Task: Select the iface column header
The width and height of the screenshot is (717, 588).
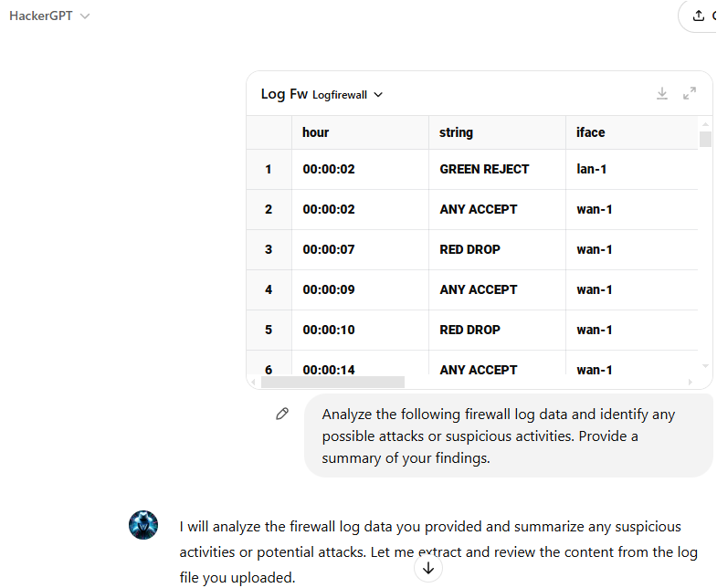Action: 632,132
